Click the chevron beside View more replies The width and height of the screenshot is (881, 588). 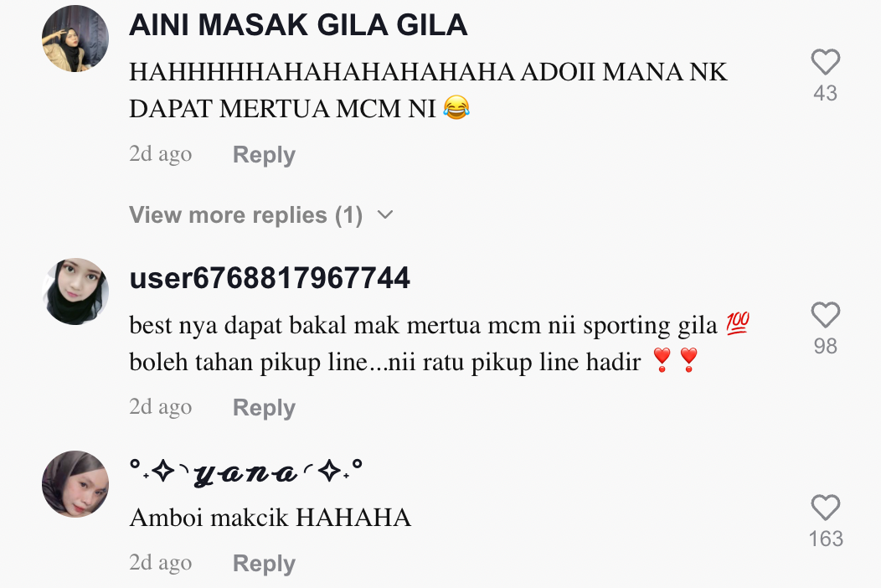pyautogui.click(x=385, y=214)
